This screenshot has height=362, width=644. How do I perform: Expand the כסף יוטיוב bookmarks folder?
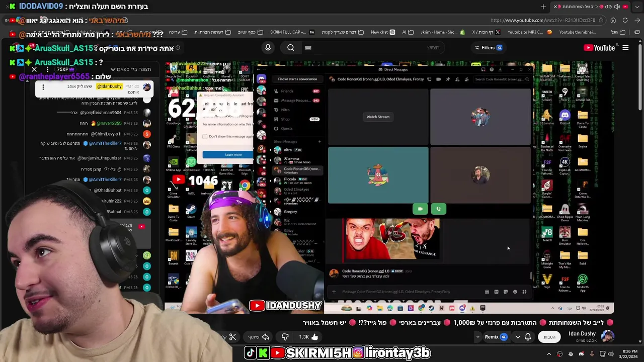click(x=250, y=32)
